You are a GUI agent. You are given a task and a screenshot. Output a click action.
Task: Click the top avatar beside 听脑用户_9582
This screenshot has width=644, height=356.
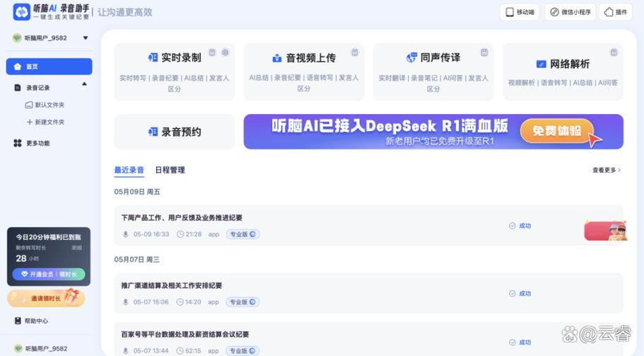pos(17,38)
